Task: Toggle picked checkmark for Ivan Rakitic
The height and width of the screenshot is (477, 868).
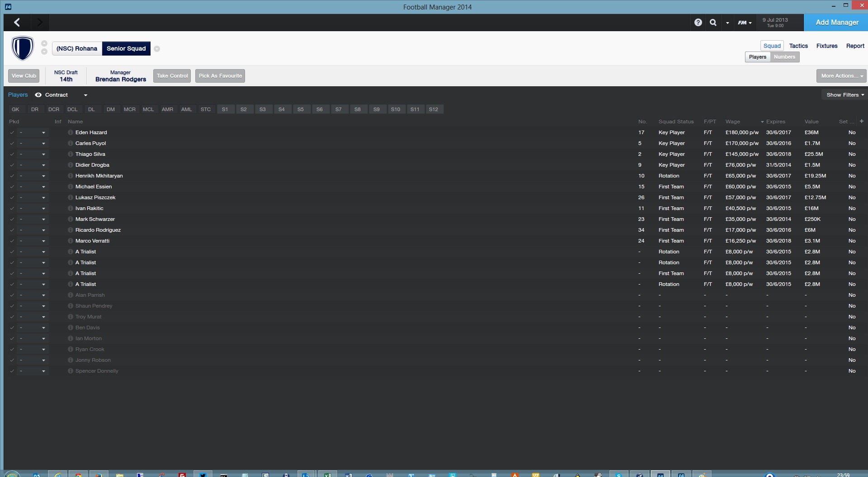Action: pos(12,208)
